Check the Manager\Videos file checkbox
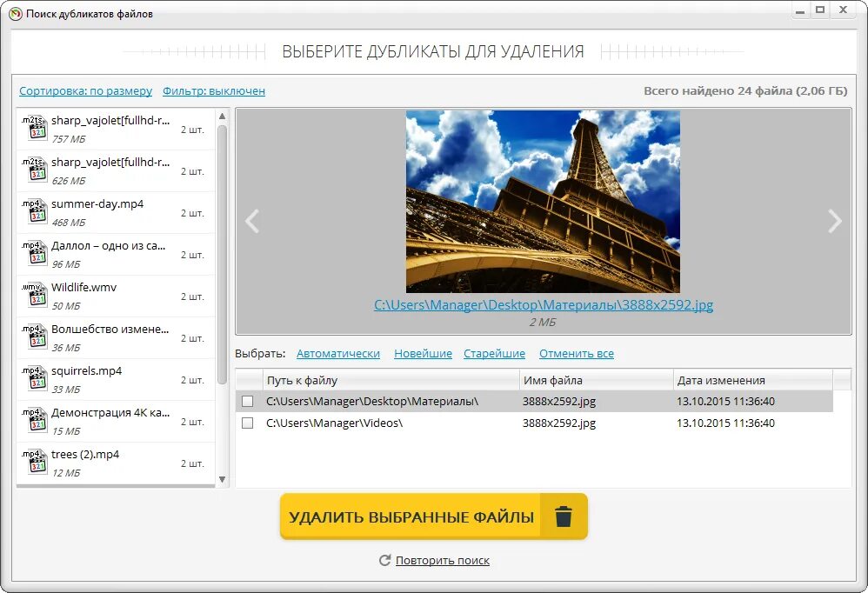Image resolution: width=868 pixels, height=593 pixels. tap(248, 423)
